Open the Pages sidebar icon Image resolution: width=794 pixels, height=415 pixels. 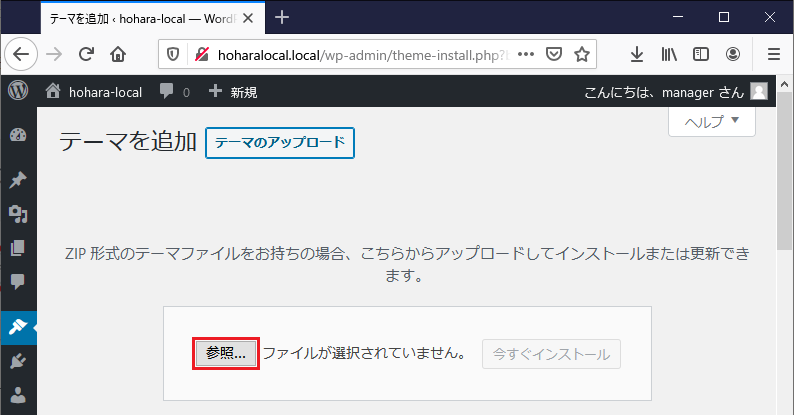tap(17, 248)
